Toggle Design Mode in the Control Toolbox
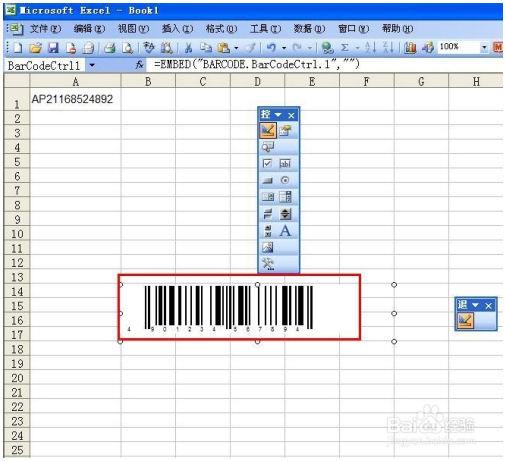The height and width of the screenshot is (461, 506). tap(268, 130)
